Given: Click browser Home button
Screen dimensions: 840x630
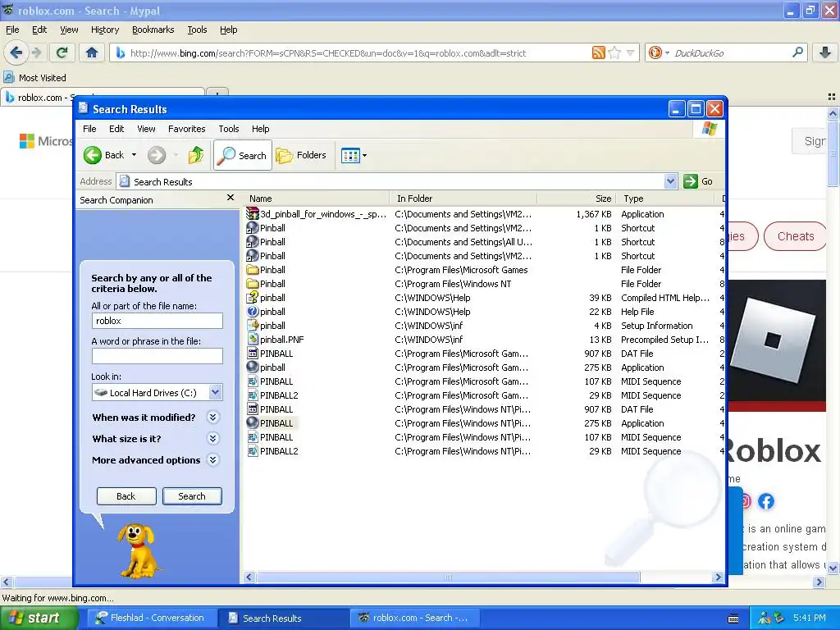Looking at the screenshot, I should (92, 52).
